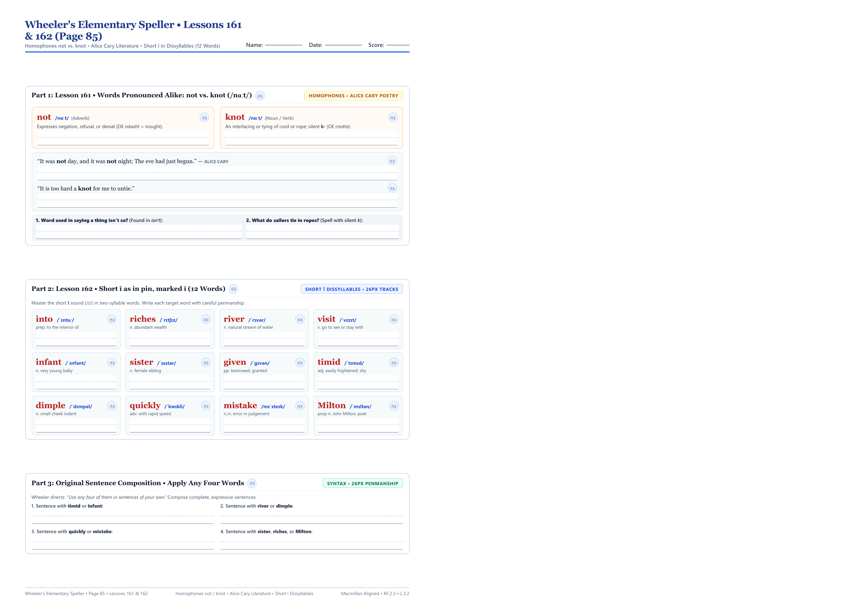This screenshot has height=614, width=868.
Task: Play pronunciation of 'dimple'
Action: click(112, 406)
